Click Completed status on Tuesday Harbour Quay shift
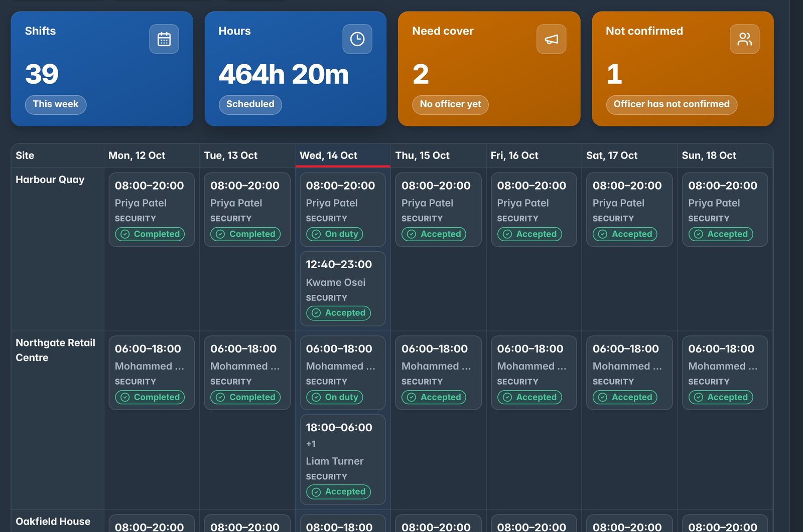Viewport: 803px width, 532px height. coord(245,234)
